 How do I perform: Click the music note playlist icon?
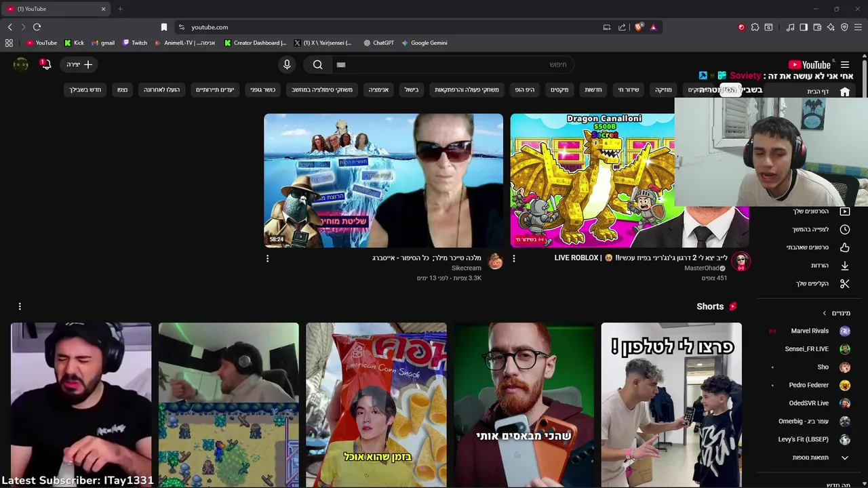tap(790, 27)
